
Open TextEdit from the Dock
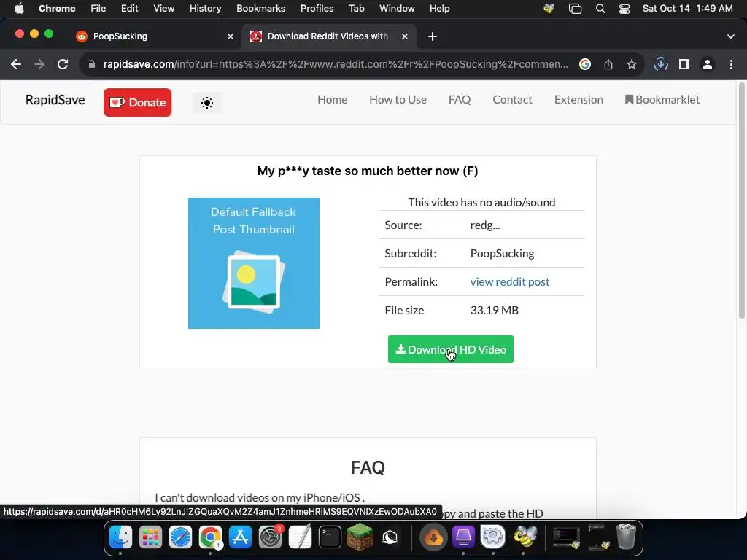click(x=300, y=537)
